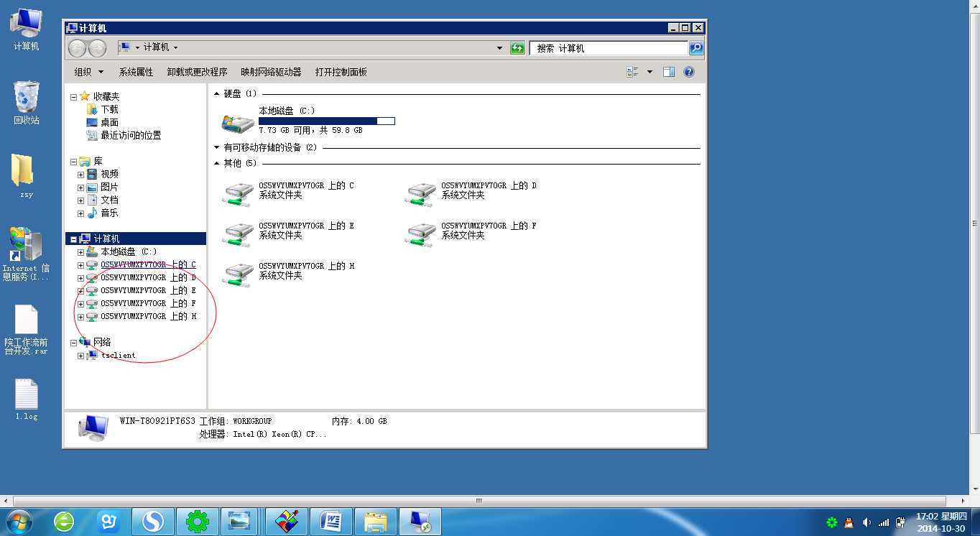Collapse the 收藏夹 favorites tree node
This screenshot has height=536, width=980.
coord(73,96)
